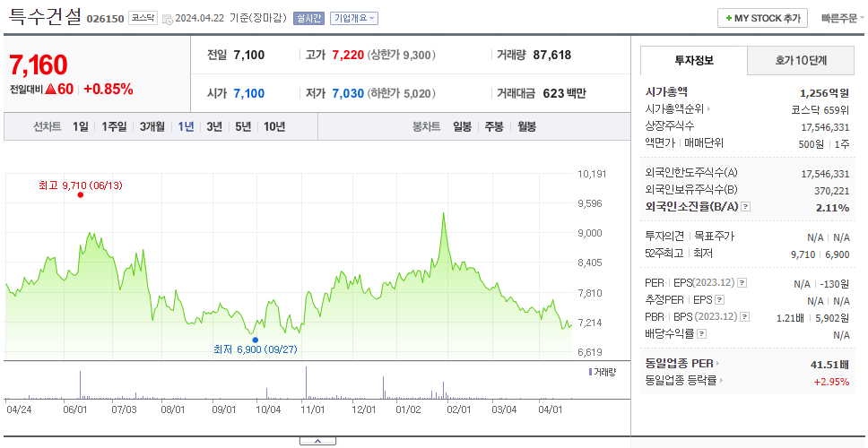This screenshot has height=448, width=868.
Task: Switch to the 투자정보 tab
Action: tap(694, 60)
